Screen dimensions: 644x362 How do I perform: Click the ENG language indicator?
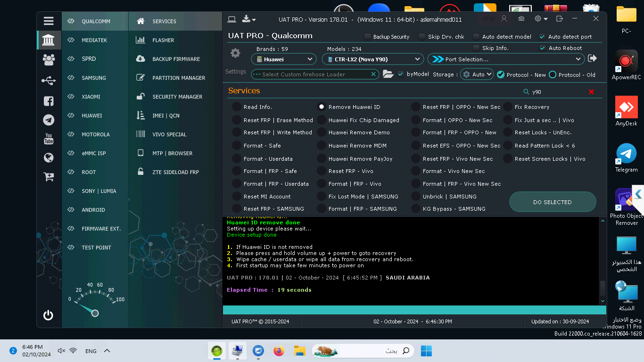(91, 351)
